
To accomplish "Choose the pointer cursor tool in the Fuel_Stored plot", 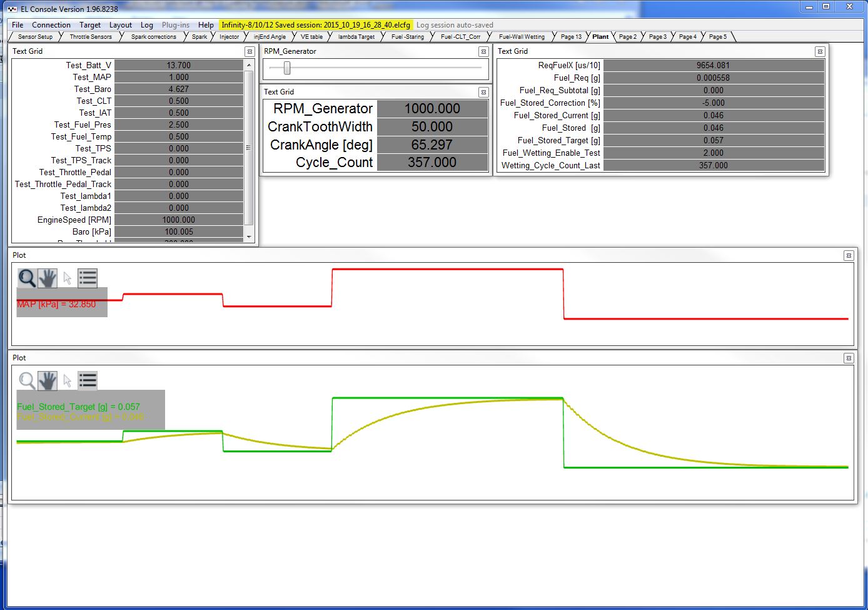I will click(68, 380).
